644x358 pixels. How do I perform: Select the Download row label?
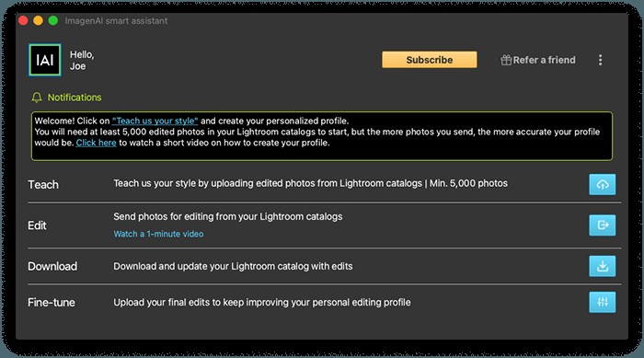[52, 266]
